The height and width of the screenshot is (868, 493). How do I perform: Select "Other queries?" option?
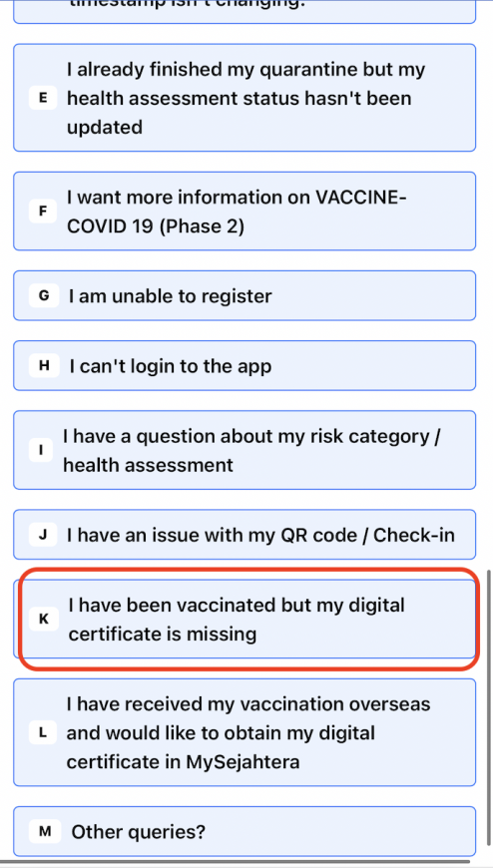point(245,831)
